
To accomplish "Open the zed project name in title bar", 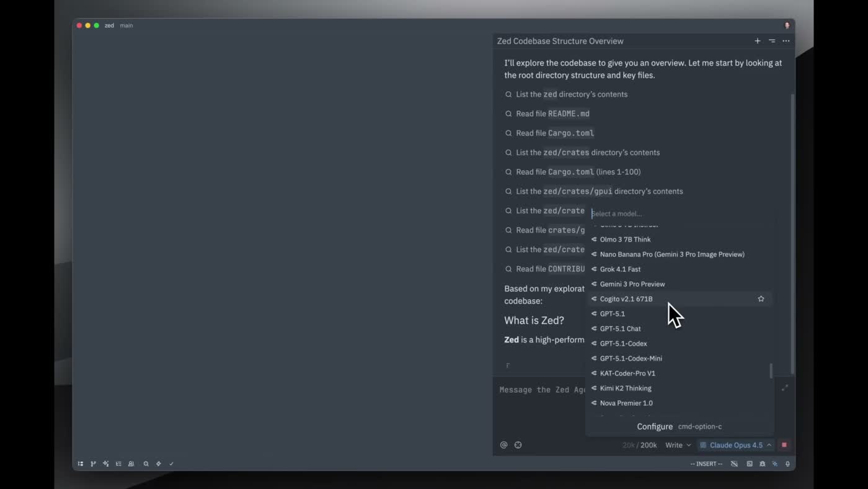I will point(109,25).
